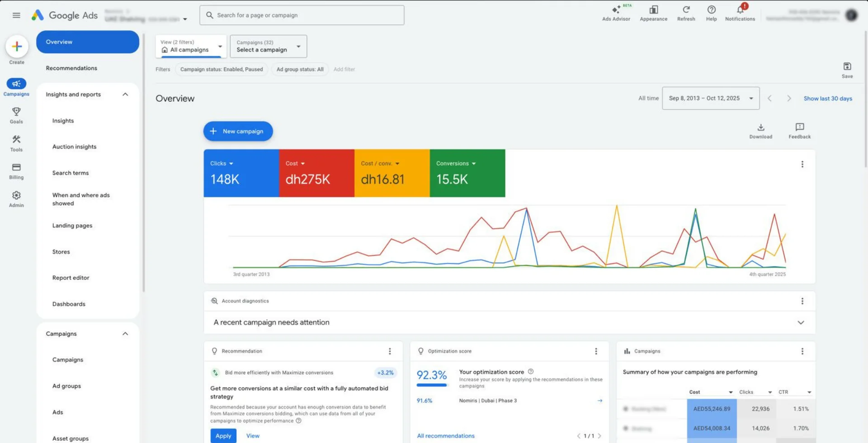Click the Notifications bell icon

coord(740,10)
